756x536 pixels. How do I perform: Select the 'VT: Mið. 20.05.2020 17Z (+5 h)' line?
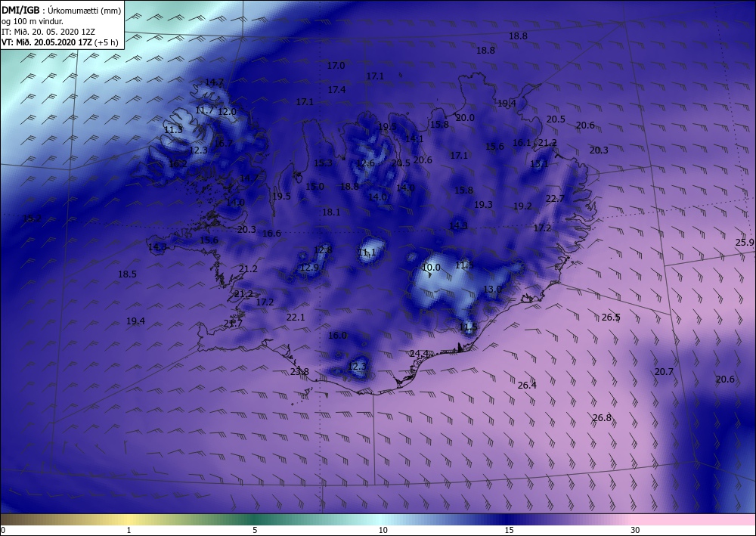[60, 42]
